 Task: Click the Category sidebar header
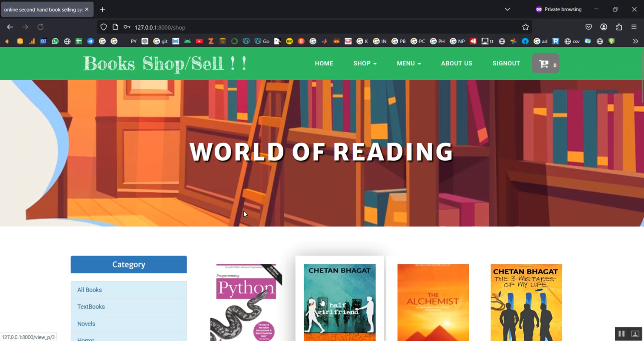coord(129,265)
